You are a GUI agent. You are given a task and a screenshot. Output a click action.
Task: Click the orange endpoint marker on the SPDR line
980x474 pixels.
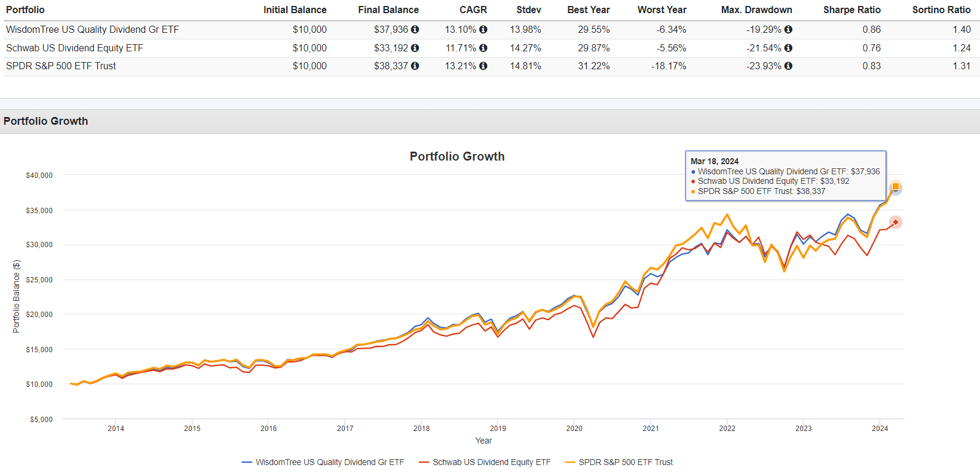(x=895, y=187)
